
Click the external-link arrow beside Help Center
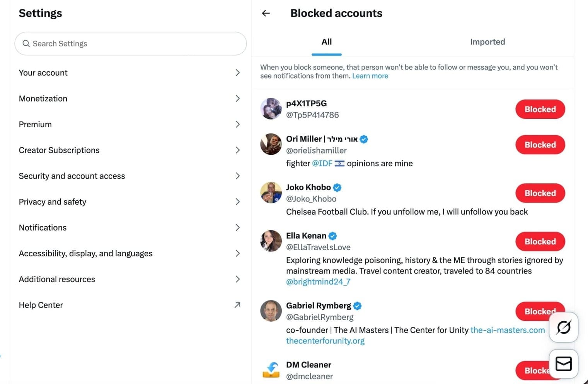point(237,305)
